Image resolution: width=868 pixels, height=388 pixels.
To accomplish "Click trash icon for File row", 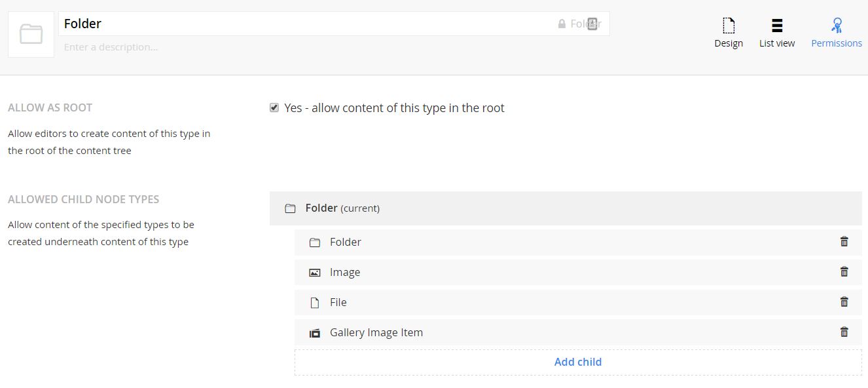I will (844, 302).
